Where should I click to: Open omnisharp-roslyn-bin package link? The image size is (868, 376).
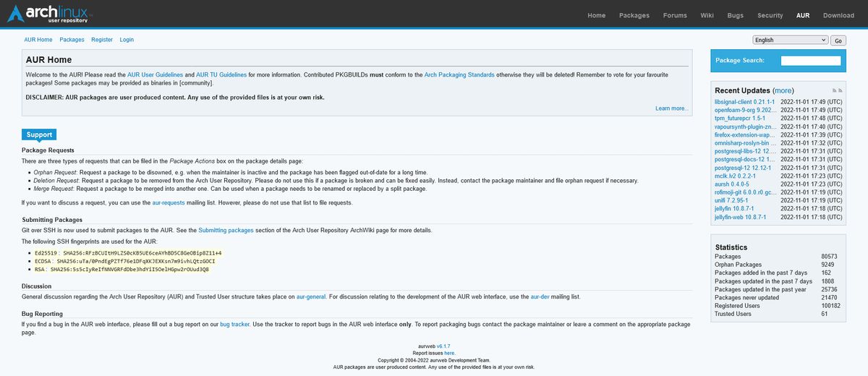tap(744, 143)
